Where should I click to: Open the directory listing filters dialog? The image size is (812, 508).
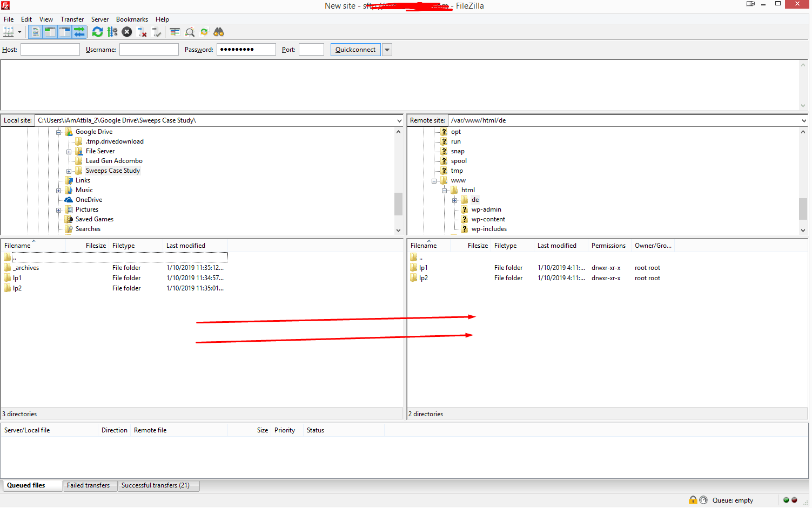(x=175, y=32)
